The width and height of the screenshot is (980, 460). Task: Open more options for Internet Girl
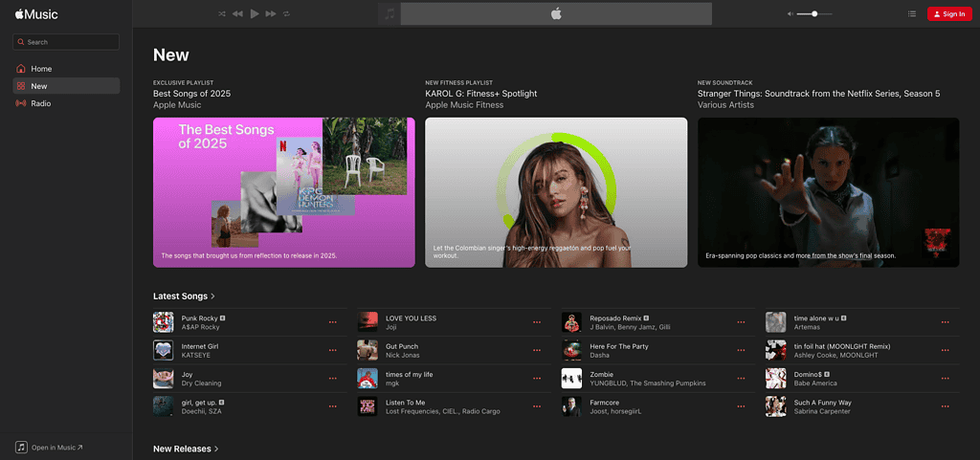tap(332, 350)
